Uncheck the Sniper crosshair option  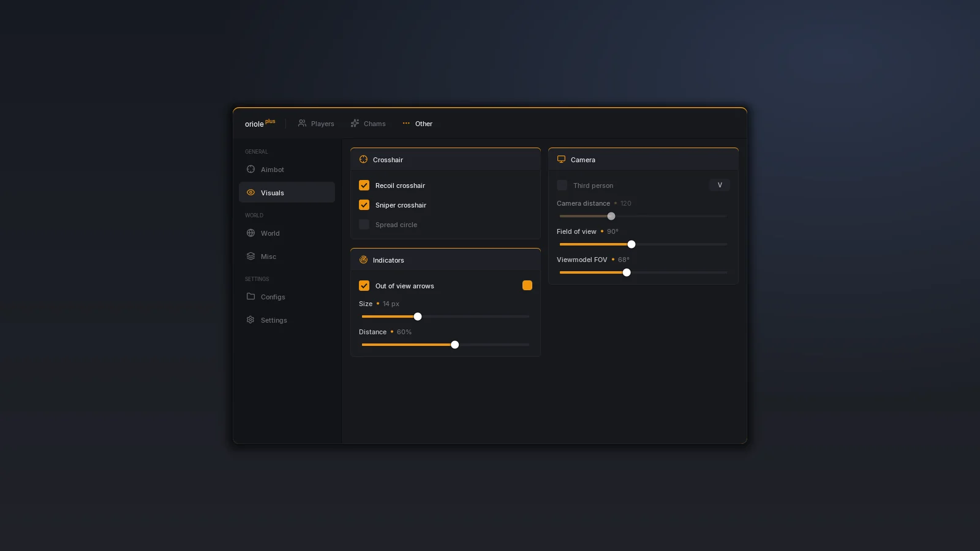click(364, 204)
